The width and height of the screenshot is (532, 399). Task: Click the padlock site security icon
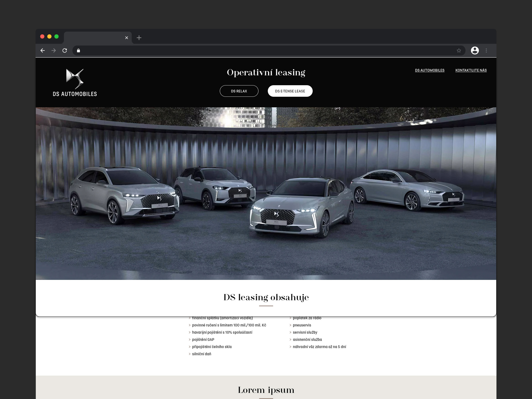(x=79, y=50)
